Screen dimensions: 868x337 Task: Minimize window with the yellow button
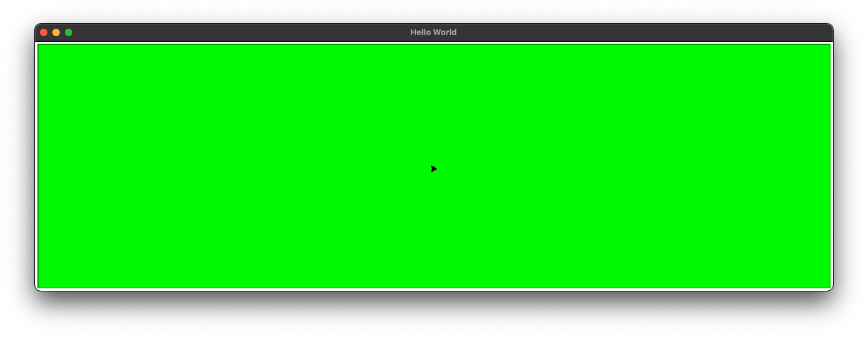click(56, 32)
